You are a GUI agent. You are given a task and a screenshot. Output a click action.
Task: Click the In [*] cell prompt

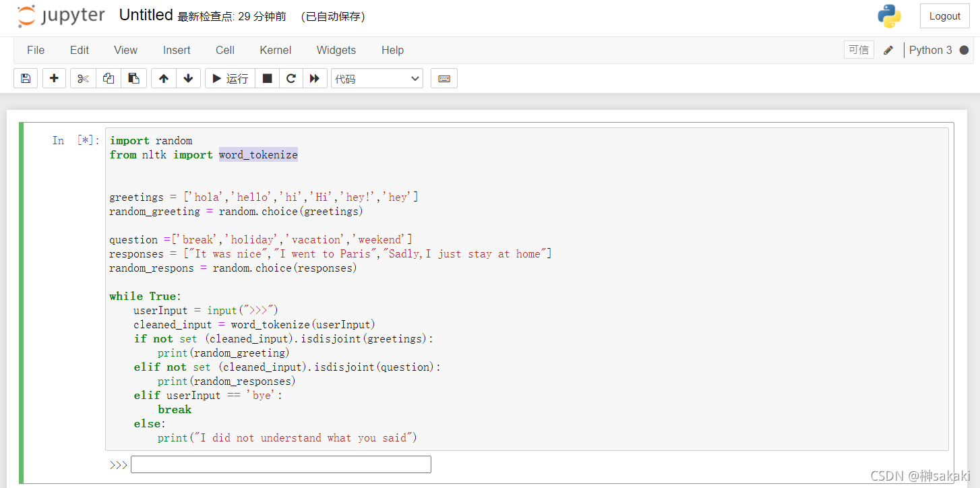pos(76,140)
